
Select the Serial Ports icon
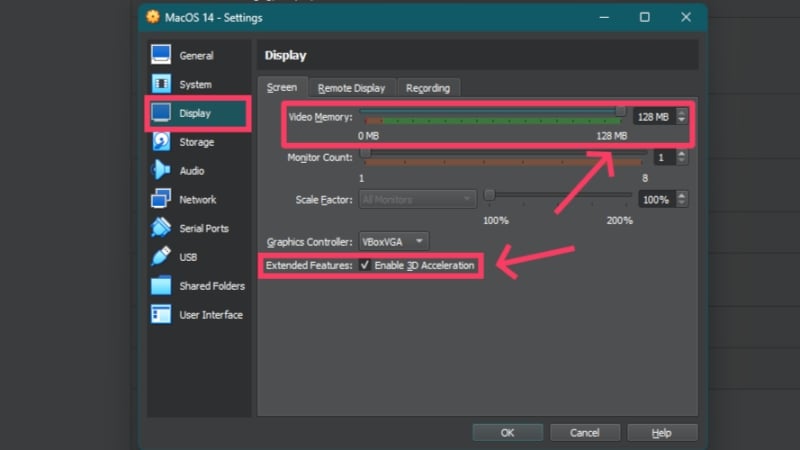coord(161,228)
